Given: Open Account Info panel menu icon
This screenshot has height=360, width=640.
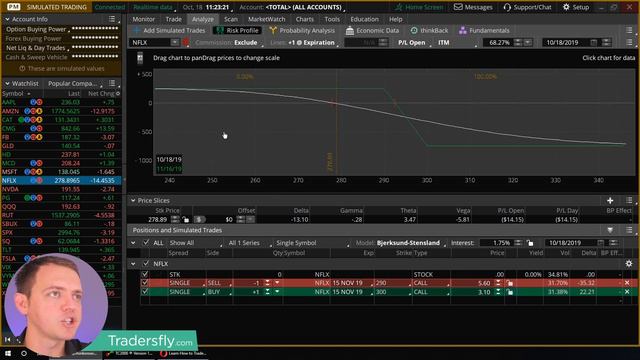Looking at the screenshot, I should point(112,19).
